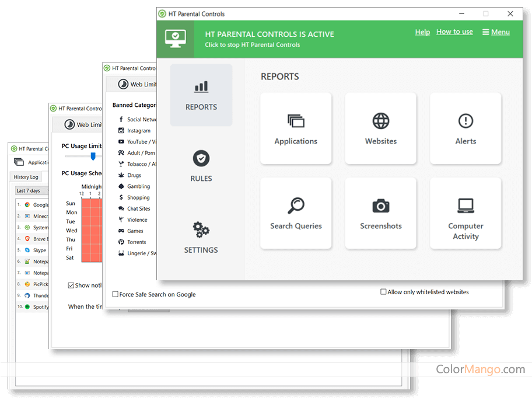Toggle the Show notifications checkbox
The height and width of the screenshot is (404, 532).
(x=71, y=285)
